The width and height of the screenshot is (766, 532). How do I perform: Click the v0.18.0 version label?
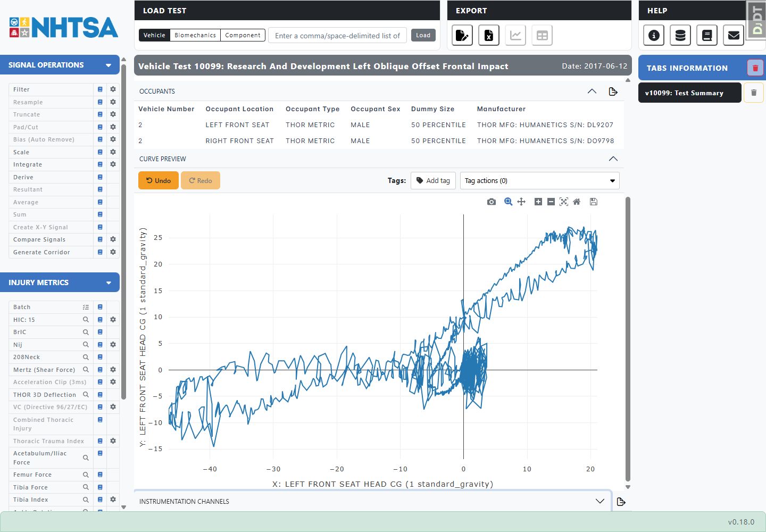[741, 522]
